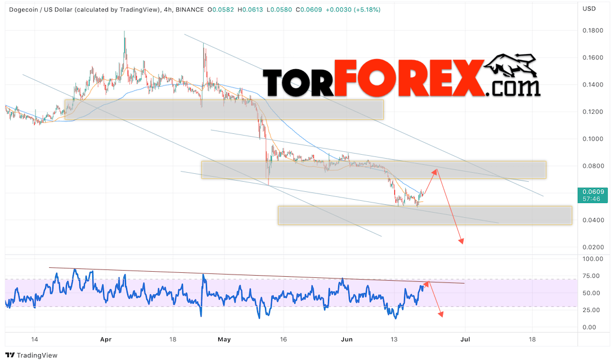Click the 57:46 candle countdown timer

pyautogui.click(x=591, y=199)
